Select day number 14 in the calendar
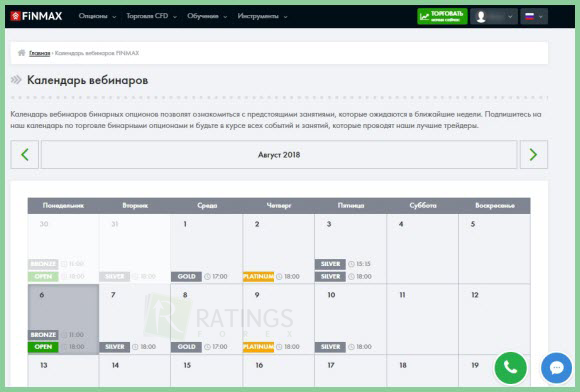This screenshot has height=392, width=580. (115, 365)
